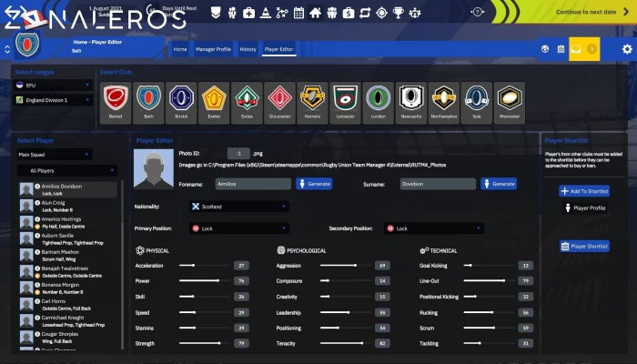This screenshot has width=637, height=364.
Task: Select player Alun Craig in the list
Action: [x=68, y=206]
